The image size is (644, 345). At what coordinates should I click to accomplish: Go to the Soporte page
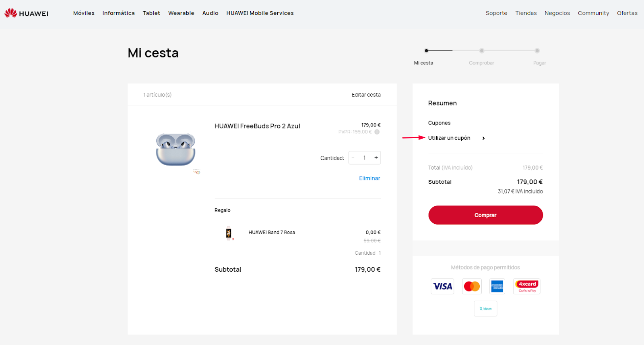pyautogui.click(x=496, y=13)
